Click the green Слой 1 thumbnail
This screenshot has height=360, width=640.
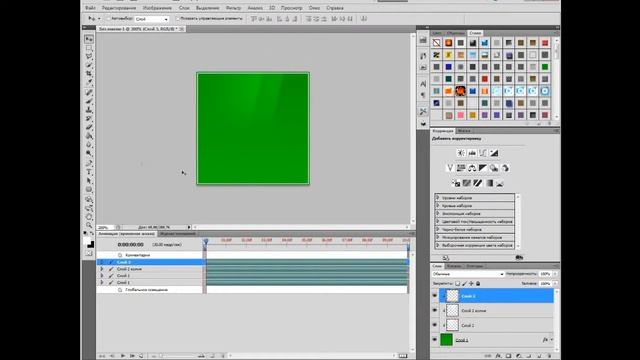[x=447, y=340]
